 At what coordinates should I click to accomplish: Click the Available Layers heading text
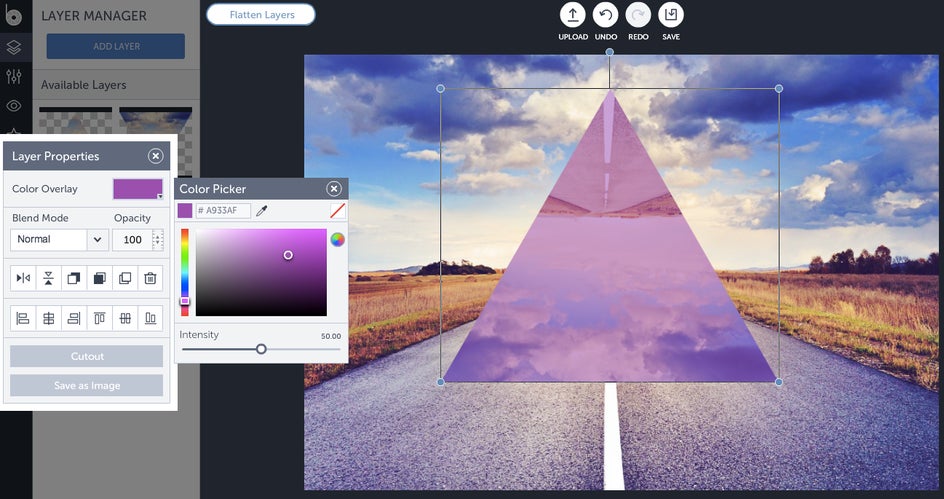point(84,85)
